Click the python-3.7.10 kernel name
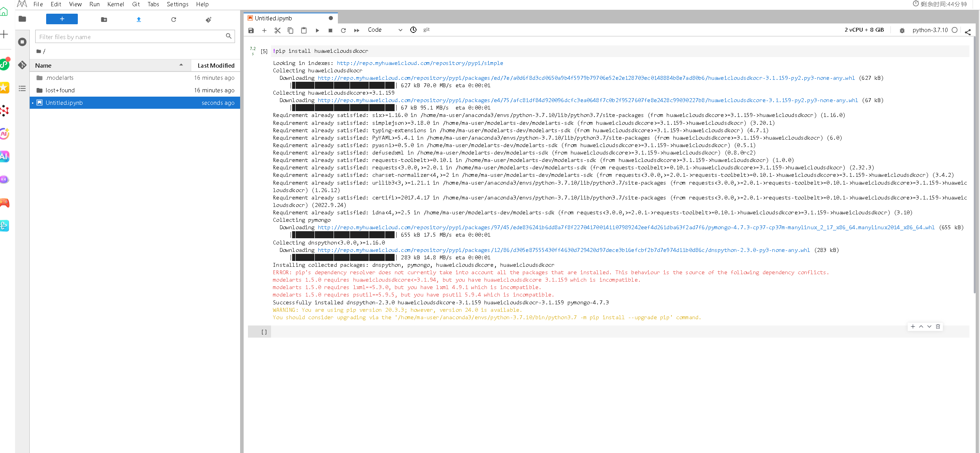This screenshot has width=980, height=453. pyautogui.click(x=930, y=30)
